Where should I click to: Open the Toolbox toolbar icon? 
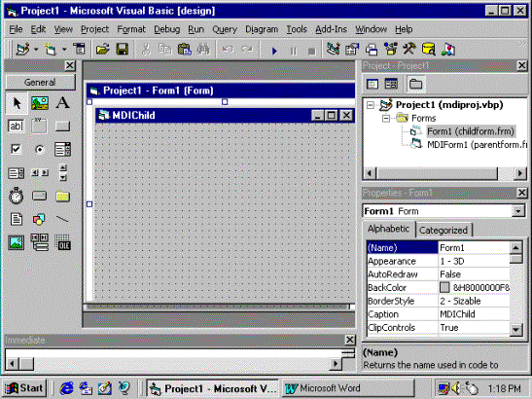click(409, 50)
